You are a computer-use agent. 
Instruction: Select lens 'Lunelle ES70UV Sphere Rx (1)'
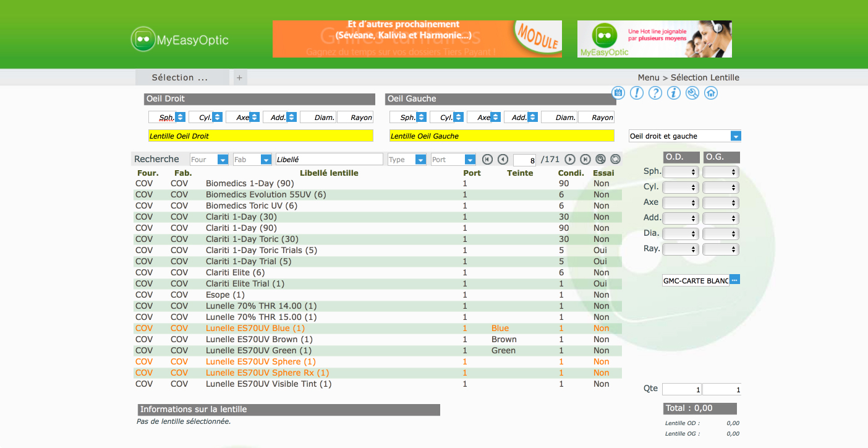pos(378,373)
